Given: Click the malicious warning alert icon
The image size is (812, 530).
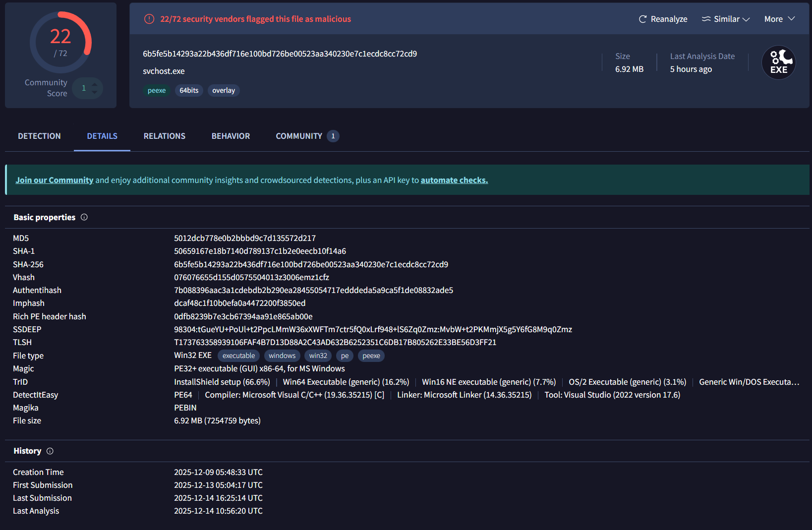Looking at the screenshot, I should [149, 19].
